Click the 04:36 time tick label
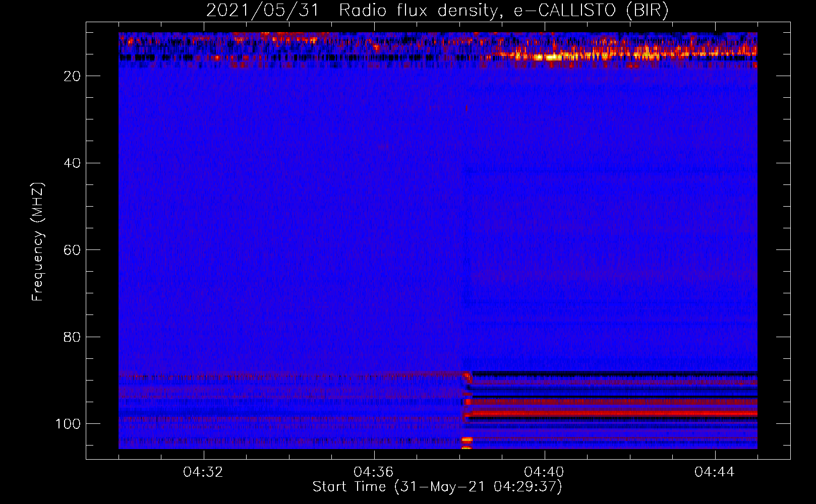 tap(374, 472)
